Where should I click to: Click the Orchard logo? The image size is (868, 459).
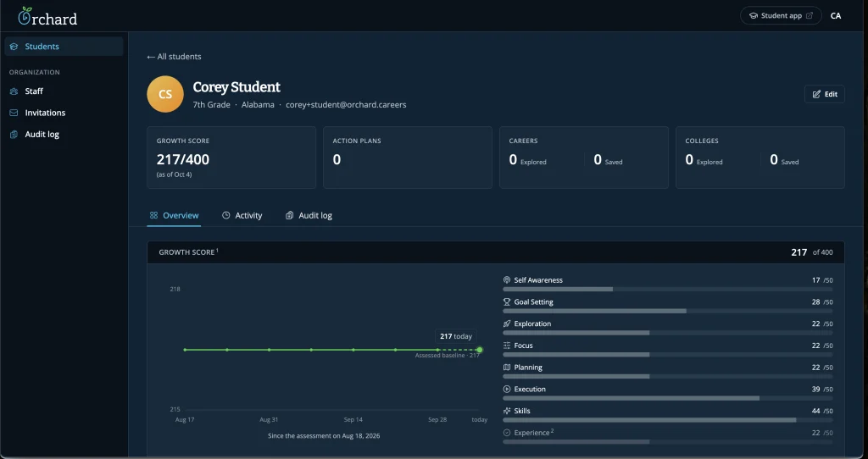click(47, 17)
